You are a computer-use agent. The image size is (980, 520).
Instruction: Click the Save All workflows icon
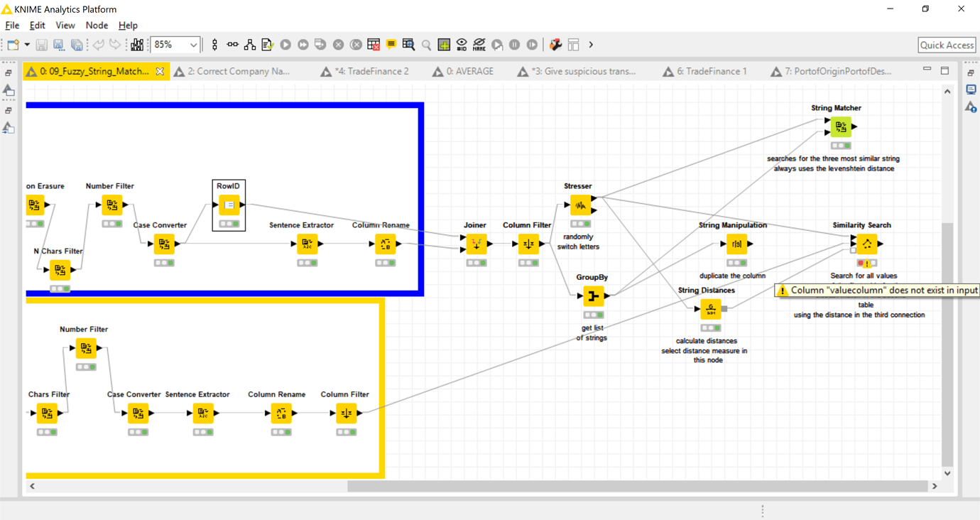point(78,44)
